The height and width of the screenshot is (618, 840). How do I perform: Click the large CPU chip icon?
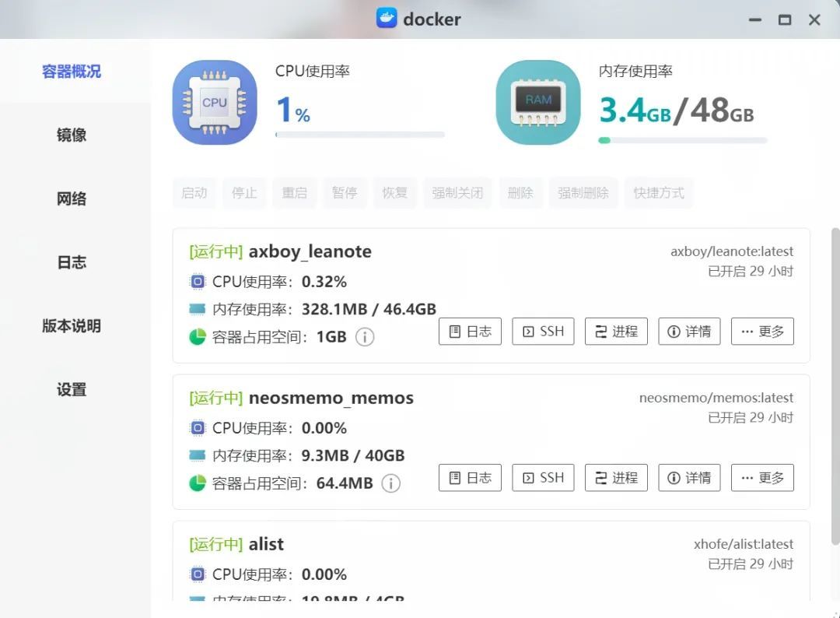point(215,103)
